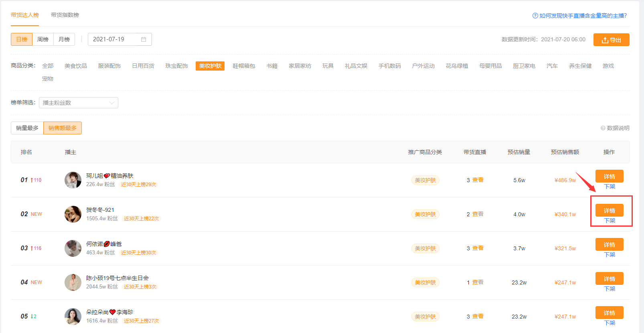Screen dimensions: 644x333
Task: Open avatar of 何依诺峰爸
Action: click(x=73, y=248)
